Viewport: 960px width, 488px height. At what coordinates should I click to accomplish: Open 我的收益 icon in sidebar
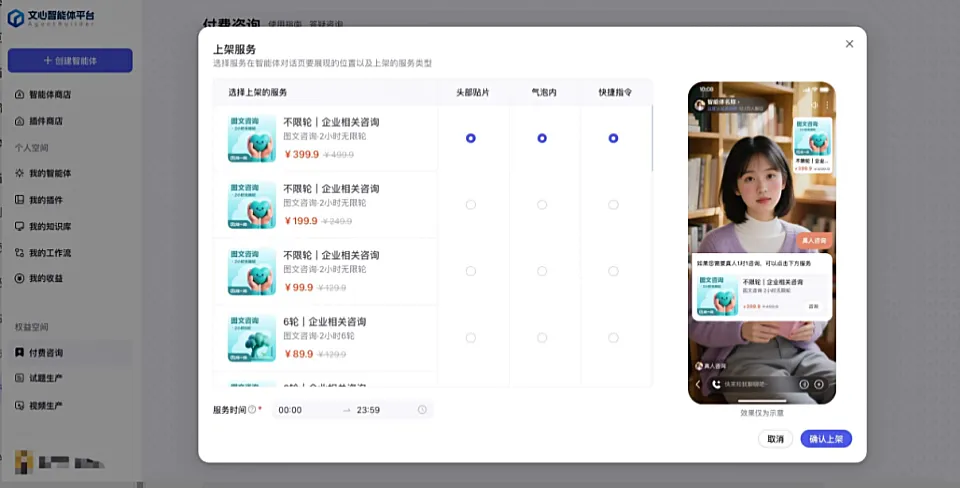point(20,278)
